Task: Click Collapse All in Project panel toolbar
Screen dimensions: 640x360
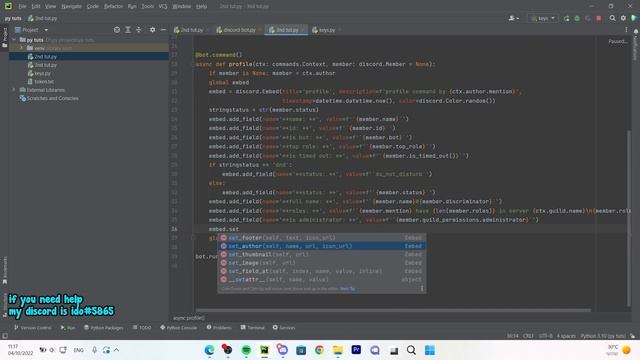Action: (139, 30)
